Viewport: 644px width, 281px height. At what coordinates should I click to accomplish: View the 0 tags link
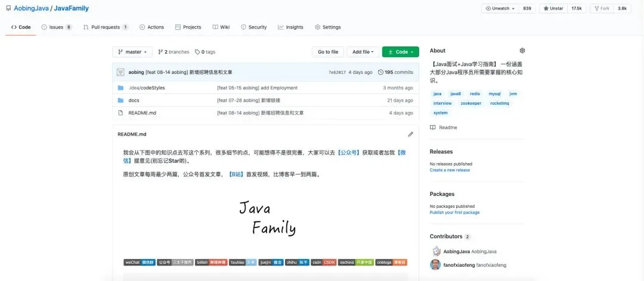(205, 52)
